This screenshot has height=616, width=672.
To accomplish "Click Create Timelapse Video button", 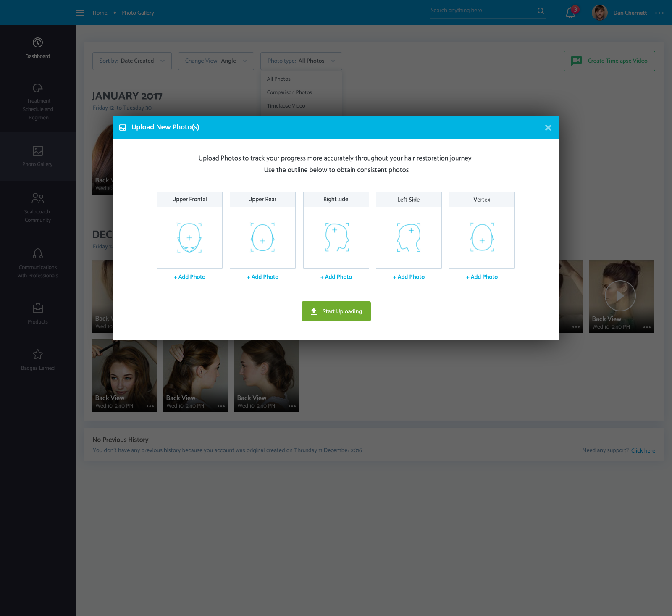I will click(609, 61).
